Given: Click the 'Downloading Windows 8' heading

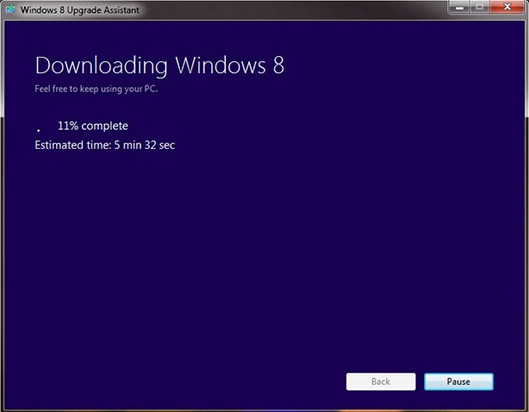Looking at the screenshot, I should [x=160, y=65].
